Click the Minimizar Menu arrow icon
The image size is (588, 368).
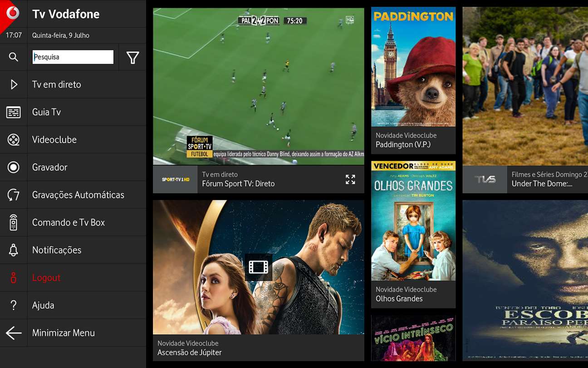(14, 333)
